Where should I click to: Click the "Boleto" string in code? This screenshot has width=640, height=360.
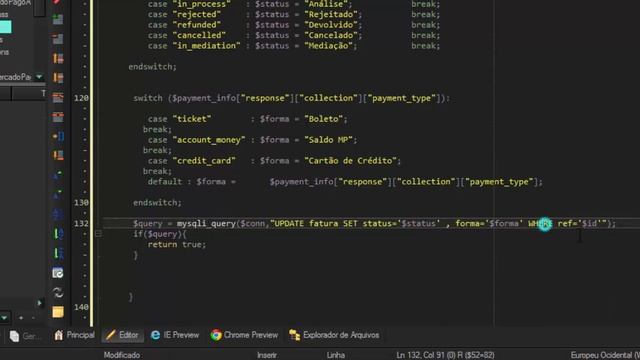(323, 119)
